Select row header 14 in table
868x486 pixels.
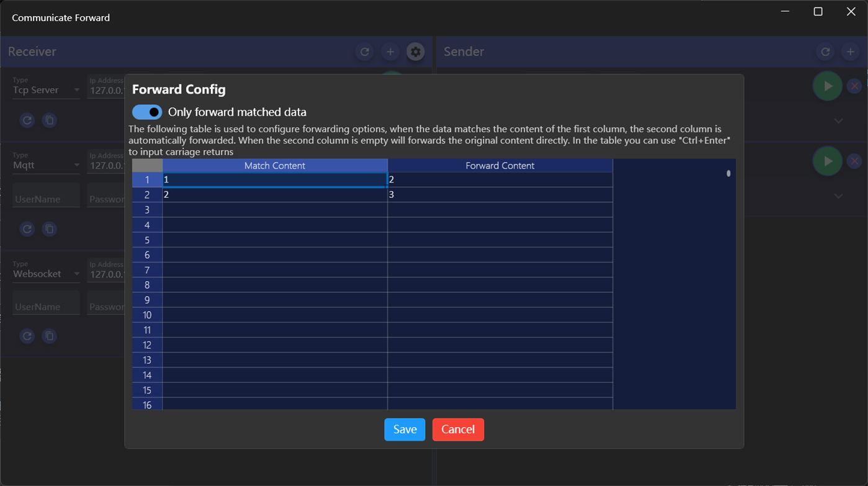click(147, 375)
